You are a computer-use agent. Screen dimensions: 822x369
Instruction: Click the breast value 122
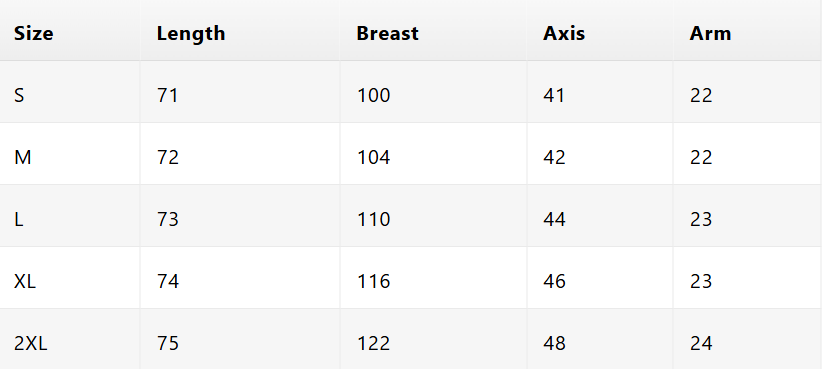point(373,343)
